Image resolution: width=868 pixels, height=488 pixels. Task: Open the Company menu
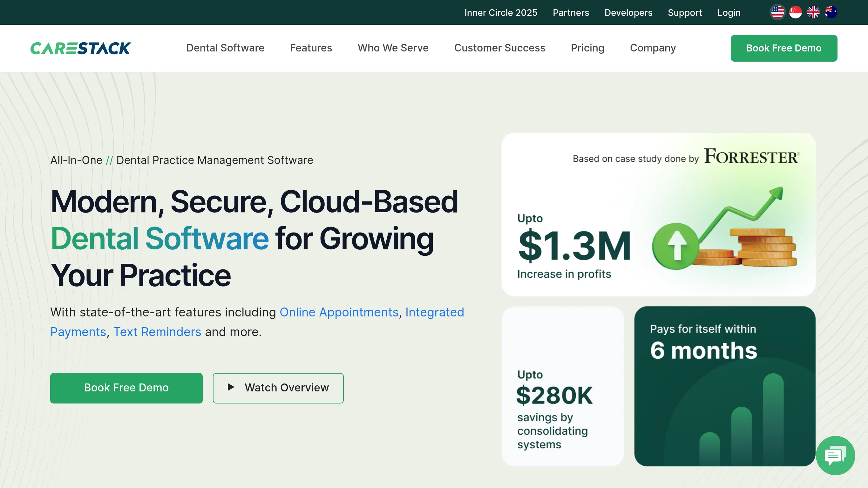[x=653, y=48]
